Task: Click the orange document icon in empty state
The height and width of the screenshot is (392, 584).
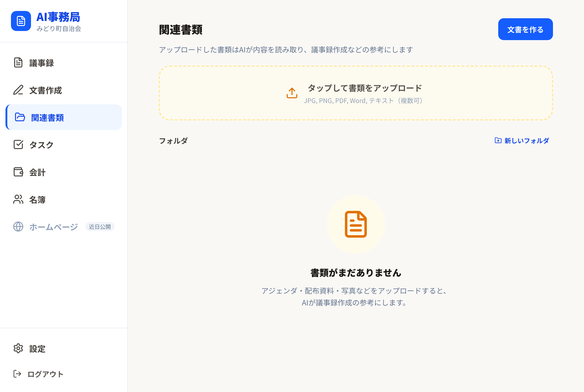Action: pos(356,224)
